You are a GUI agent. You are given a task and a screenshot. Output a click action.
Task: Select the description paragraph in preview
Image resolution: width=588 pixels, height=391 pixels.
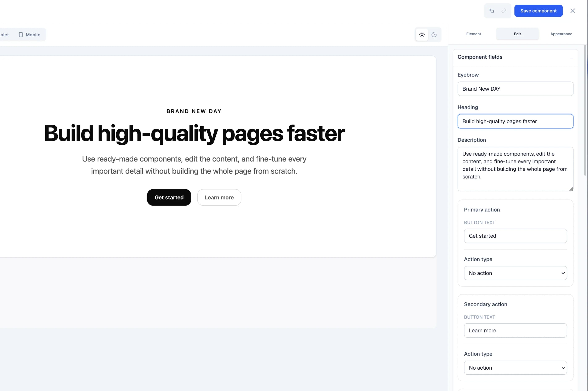pyautogui.click(x=194, y=165)
